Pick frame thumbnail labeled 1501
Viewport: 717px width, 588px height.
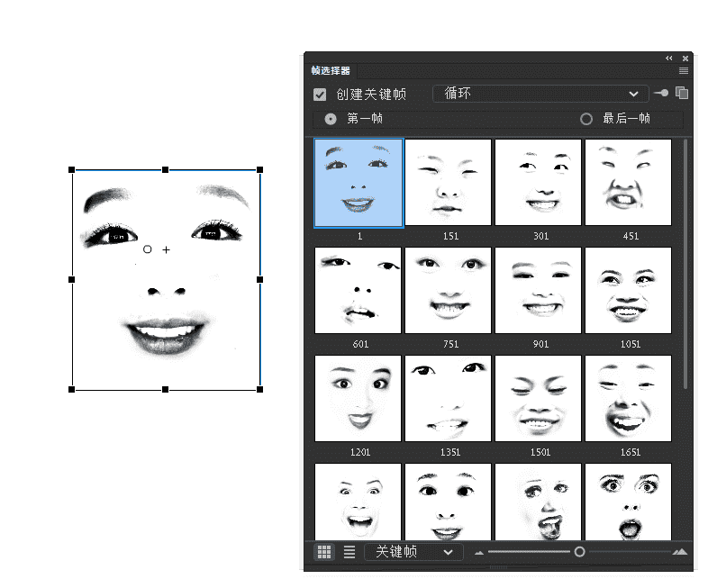538,398
